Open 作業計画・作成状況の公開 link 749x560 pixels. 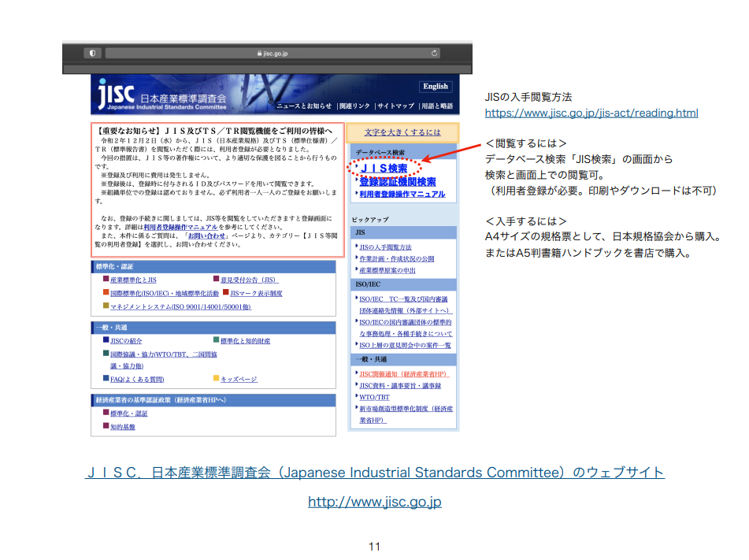tap(397, 259)
